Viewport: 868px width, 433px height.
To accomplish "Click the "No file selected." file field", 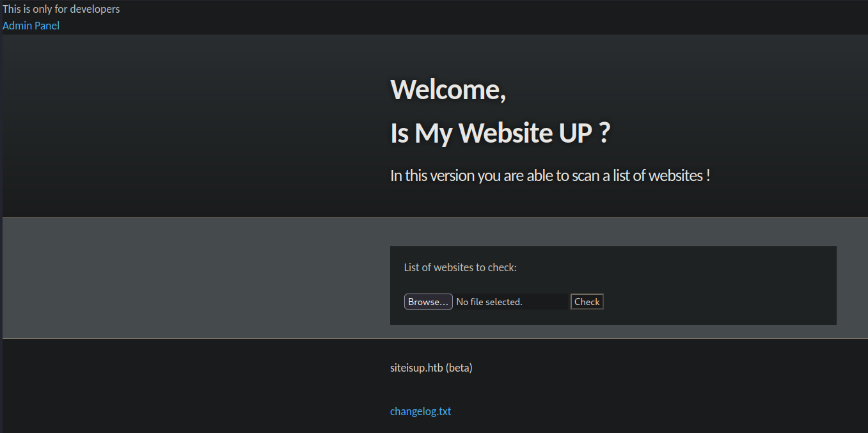I will (x=510, y=302).
